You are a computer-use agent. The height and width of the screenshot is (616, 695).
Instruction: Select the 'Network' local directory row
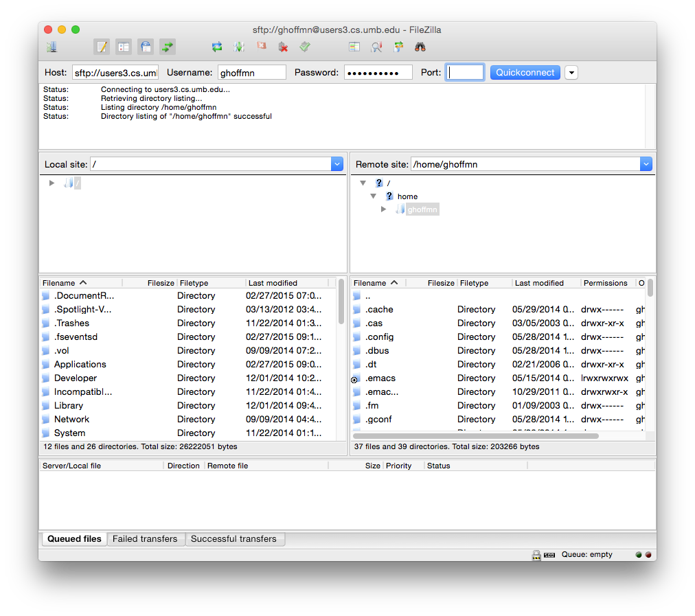tap(188, 420)
